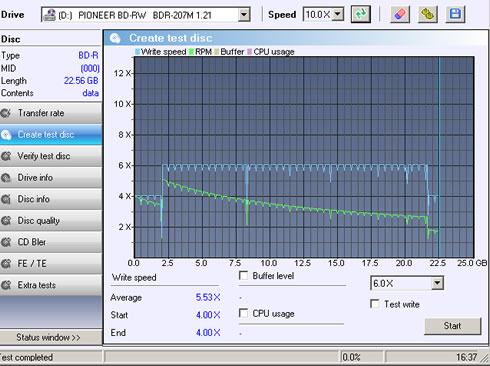490x366 pixels.
Task: Switch to Verify test disc
Action: pyautogui.click(x=51, y=156)
